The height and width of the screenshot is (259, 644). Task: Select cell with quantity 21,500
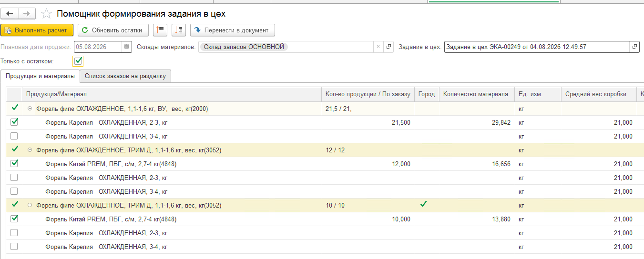tap(368, 122)
